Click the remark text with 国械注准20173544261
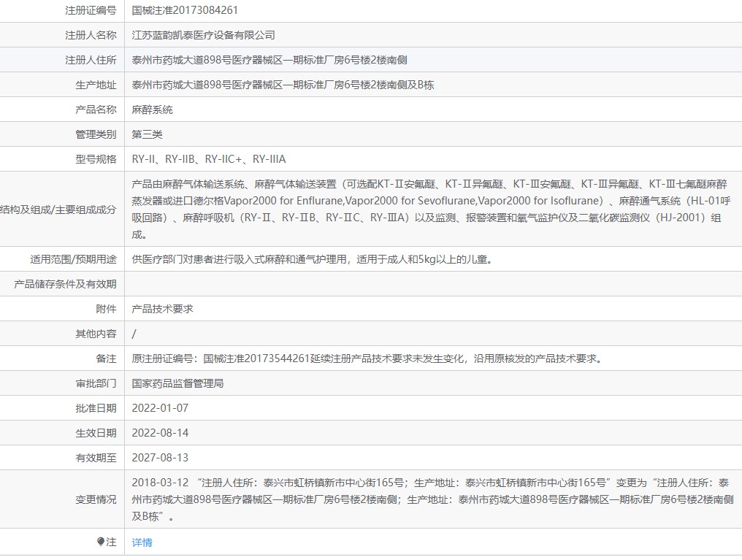Viewport: 742px width, 560px height. (368, 358)
